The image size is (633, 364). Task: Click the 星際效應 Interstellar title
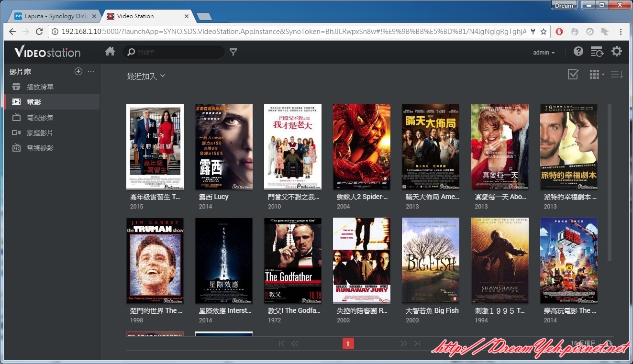(x=225, y=310)
